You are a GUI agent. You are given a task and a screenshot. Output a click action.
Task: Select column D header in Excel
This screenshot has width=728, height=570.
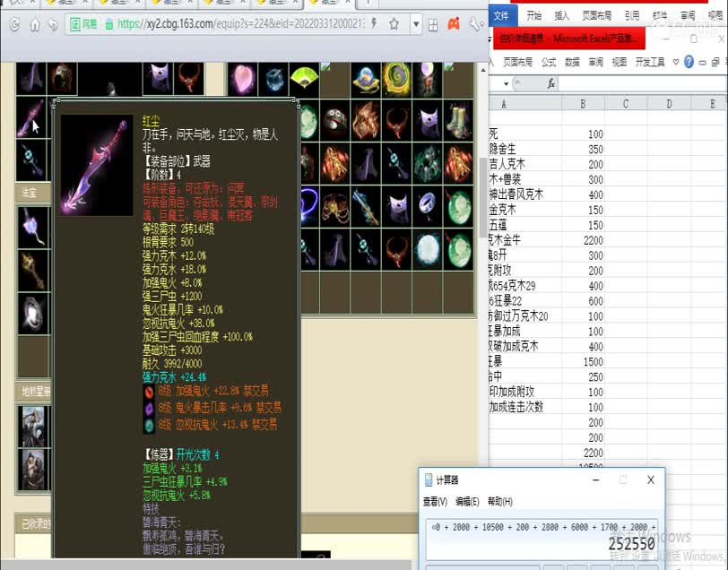coord(669,103)
